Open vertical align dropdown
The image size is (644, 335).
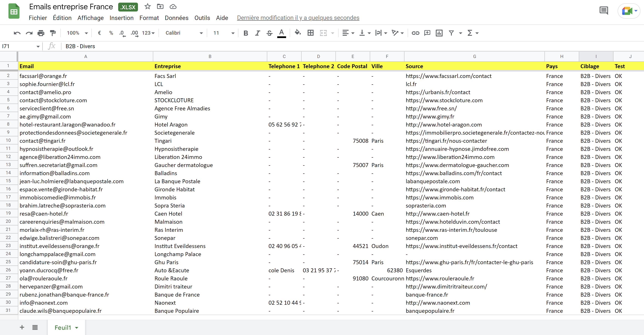pyautogui.click(x=365, y=33)
